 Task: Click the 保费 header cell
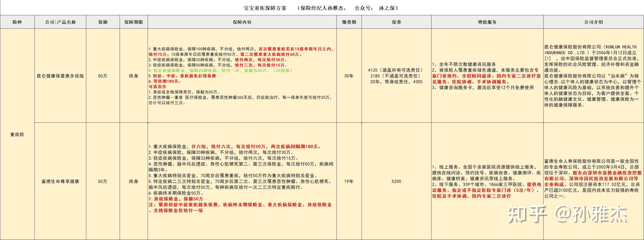click(x=396, y=22)
